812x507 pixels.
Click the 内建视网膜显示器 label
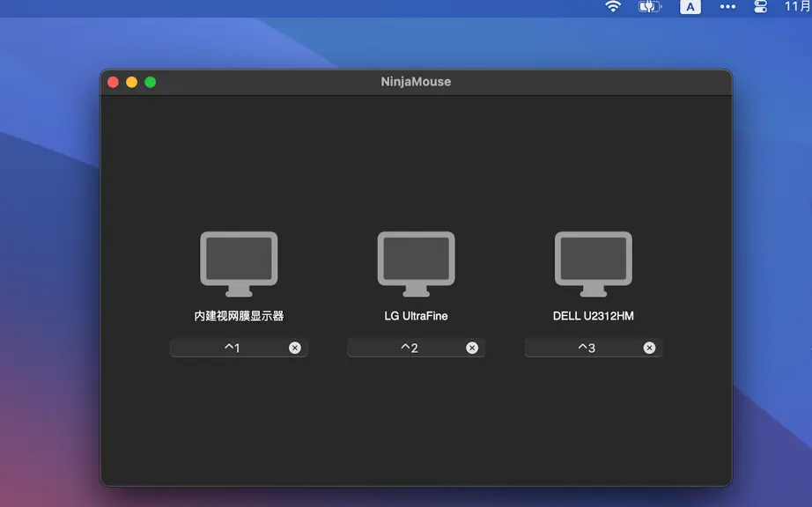pos(239,316)
